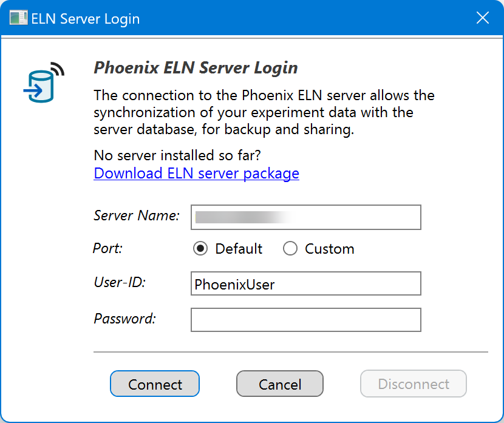
Task: Click the greyed-out Disconnect button
Action: click(x=413, y=384)
